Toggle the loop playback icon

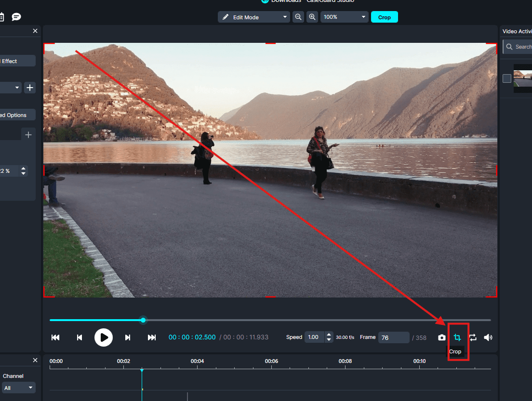[x=473, y=337]
